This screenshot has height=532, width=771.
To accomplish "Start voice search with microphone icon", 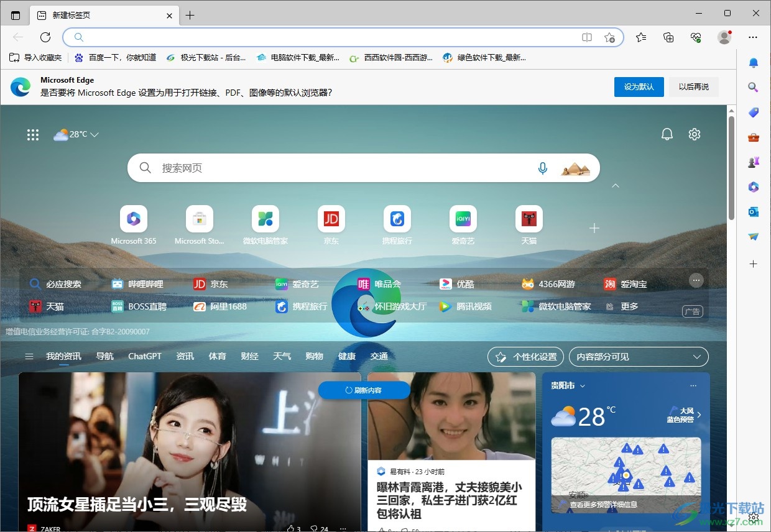I will coord(543,168).
